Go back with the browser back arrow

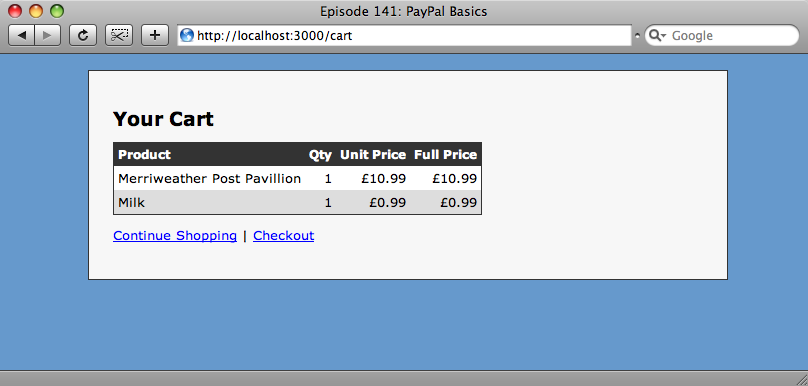coord(22,35)
